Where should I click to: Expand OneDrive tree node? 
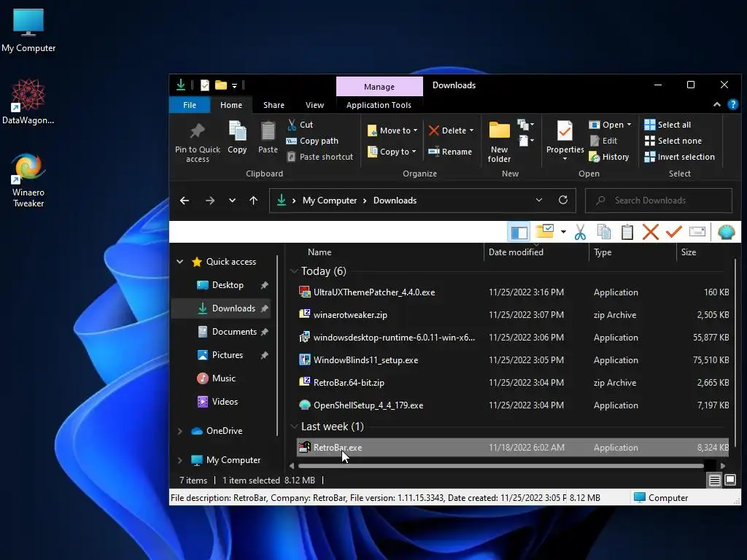click(x=180, y=431)
